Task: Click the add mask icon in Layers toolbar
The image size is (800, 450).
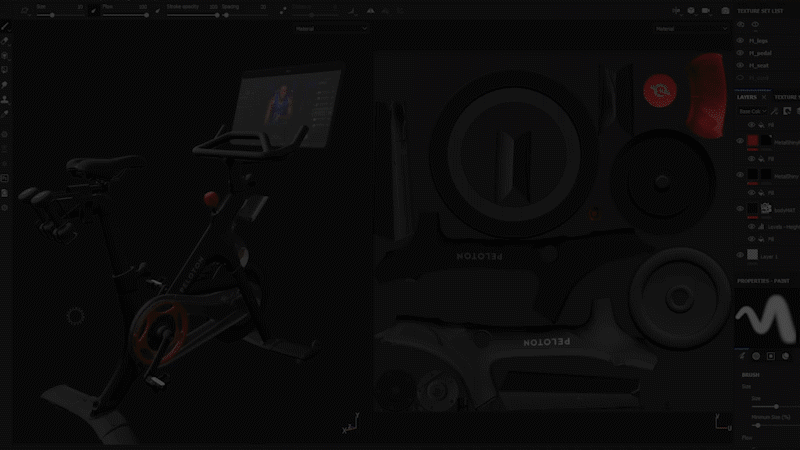Action: pos(787,111)
